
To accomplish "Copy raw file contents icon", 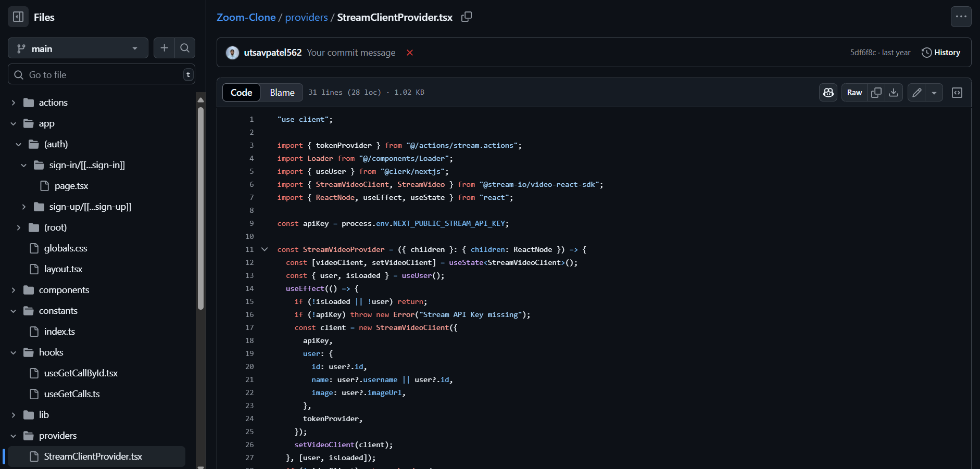I will click(x=876, y=92).
